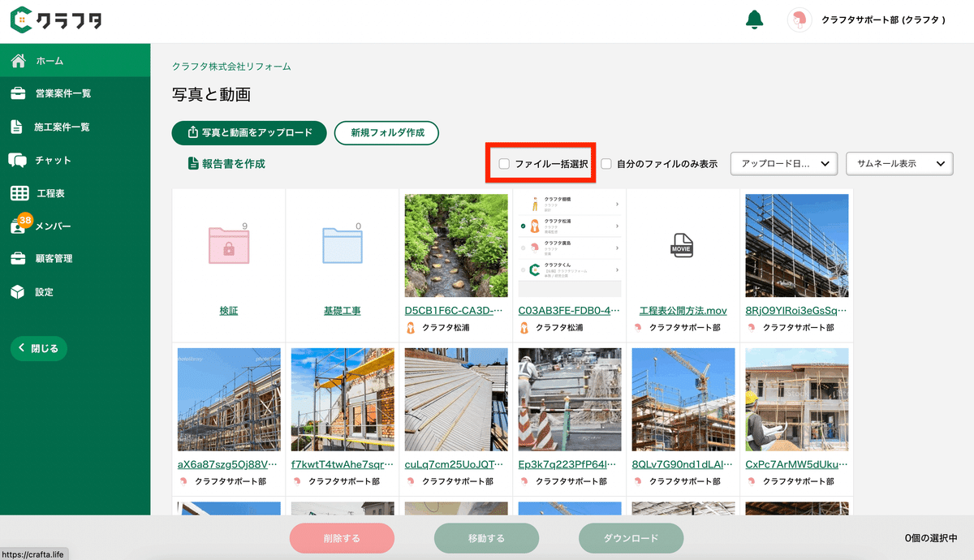
Task: Open メンバー in sidebar
Action: pos(75,226)
